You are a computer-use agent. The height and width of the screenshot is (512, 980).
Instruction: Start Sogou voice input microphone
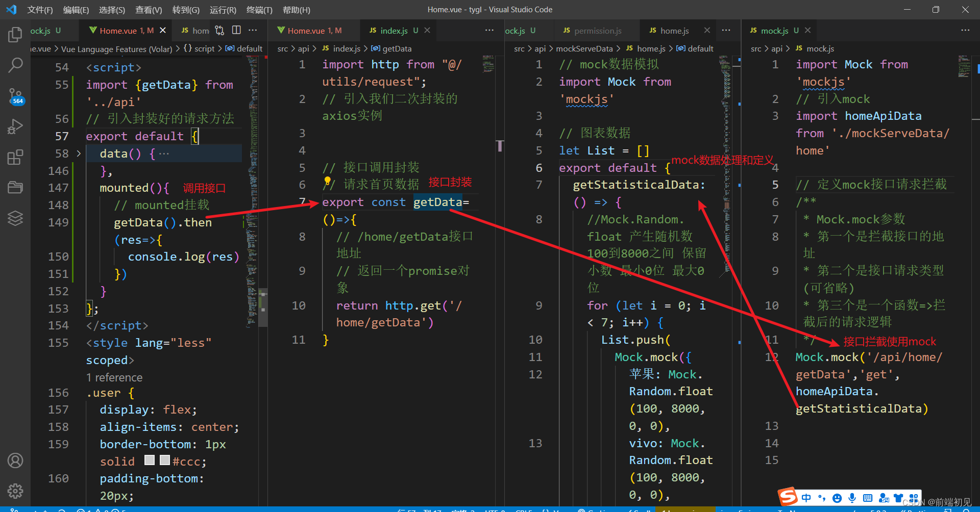pos(852,498)
